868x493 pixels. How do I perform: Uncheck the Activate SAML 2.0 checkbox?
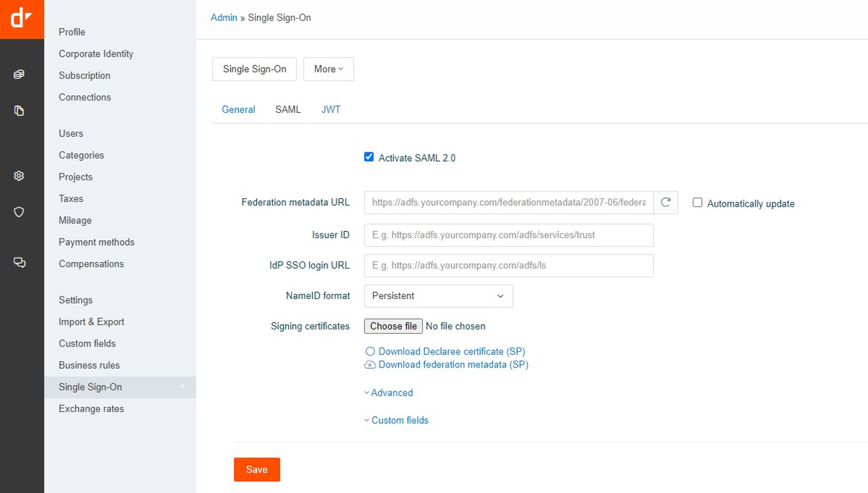pyautogui.click(x=369, y=157)
